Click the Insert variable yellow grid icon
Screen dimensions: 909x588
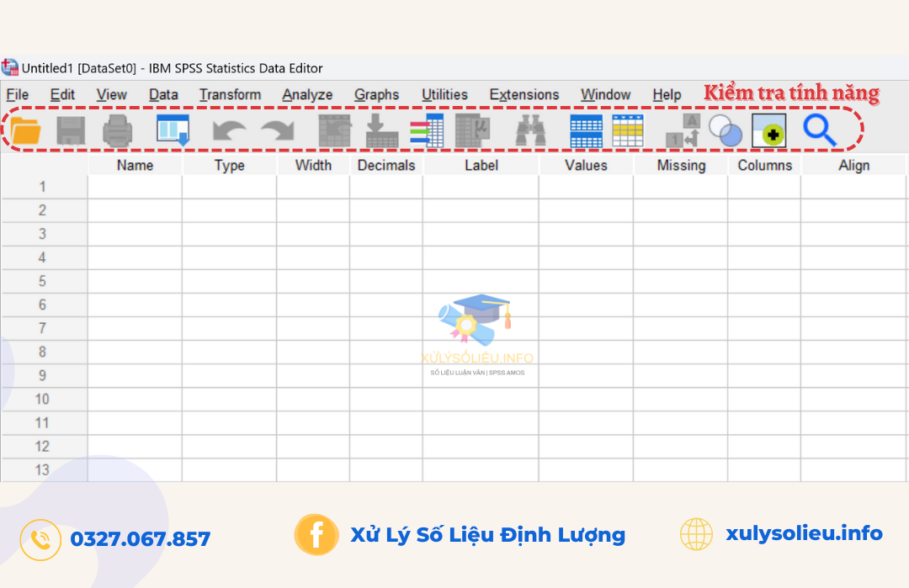tap(628, 131)
